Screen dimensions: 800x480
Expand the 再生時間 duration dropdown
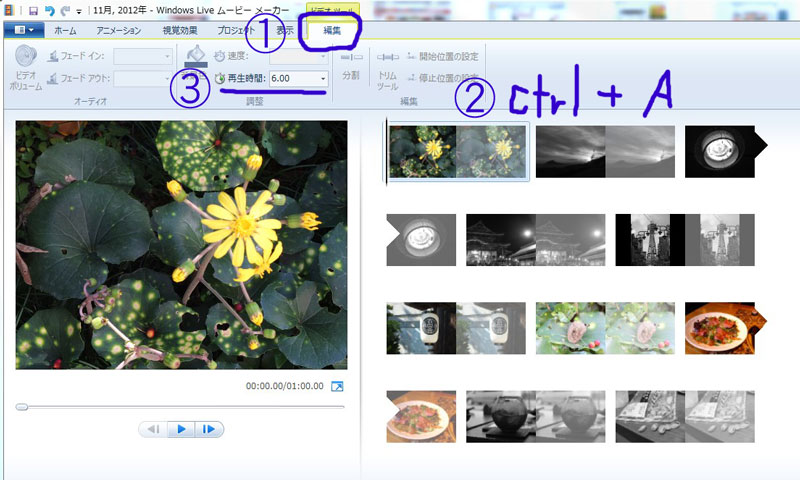(x=322, y=78)
